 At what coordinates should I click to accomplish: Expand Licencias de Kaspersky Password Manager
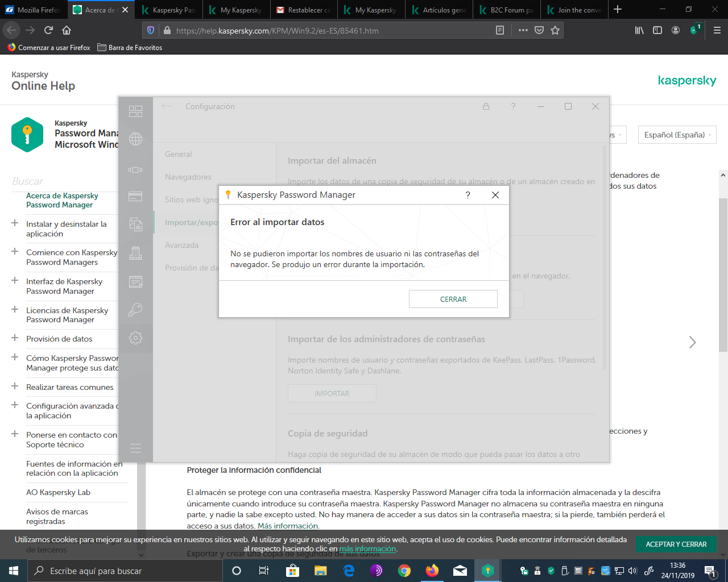(15, 309)
